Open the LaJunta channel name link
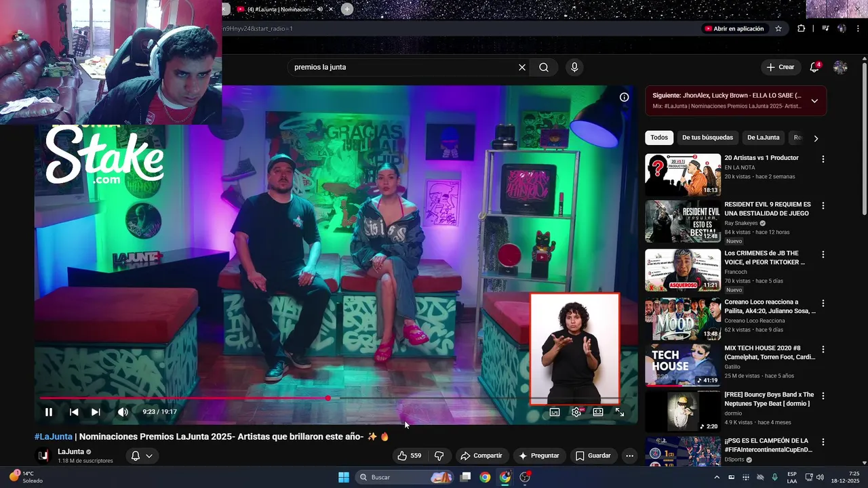The image size is (868, 488). click(x=71, y=451)
